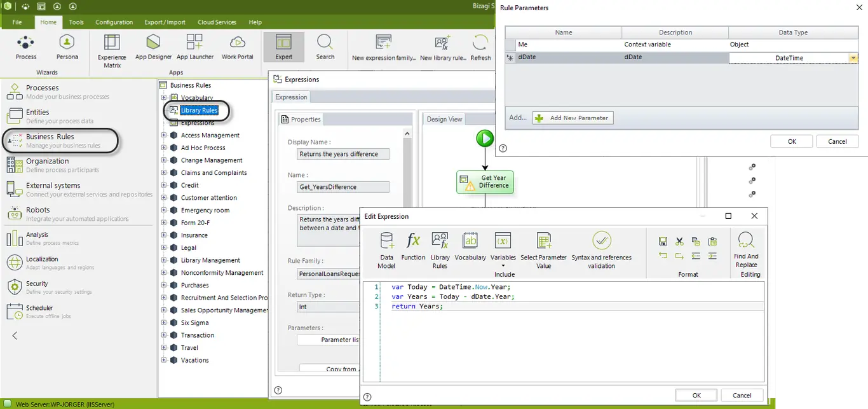
Task: Select the 'return Years;' code line
Action: pyautogui.click(x=417, y=306)
